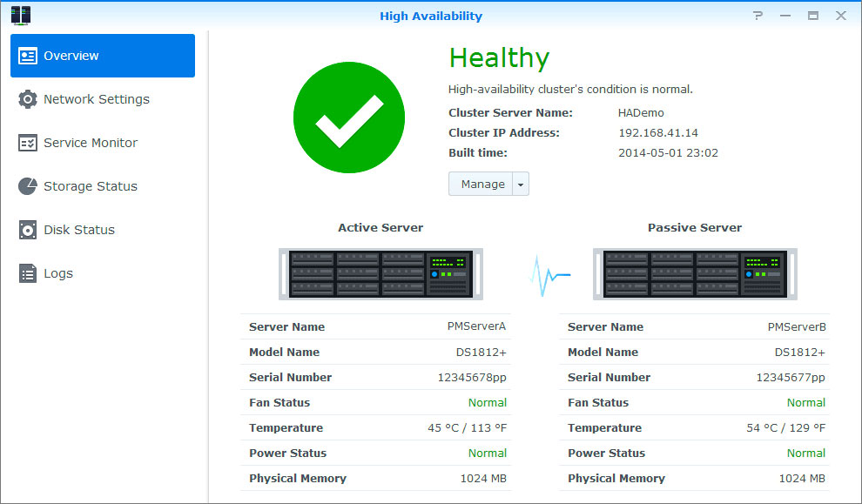
Task: Click the Network Settings gear icon
Action: 28,99
